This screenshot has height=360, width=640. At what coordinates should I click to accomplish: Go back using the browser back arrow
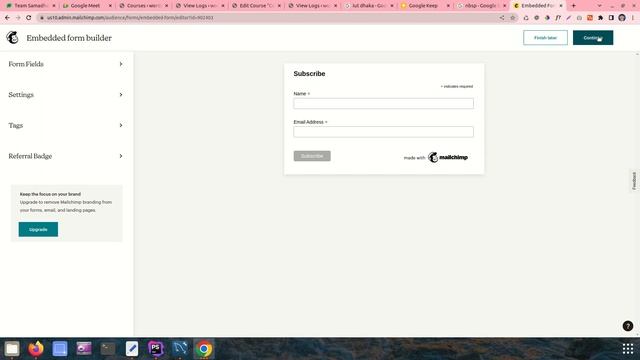(7, 18)
